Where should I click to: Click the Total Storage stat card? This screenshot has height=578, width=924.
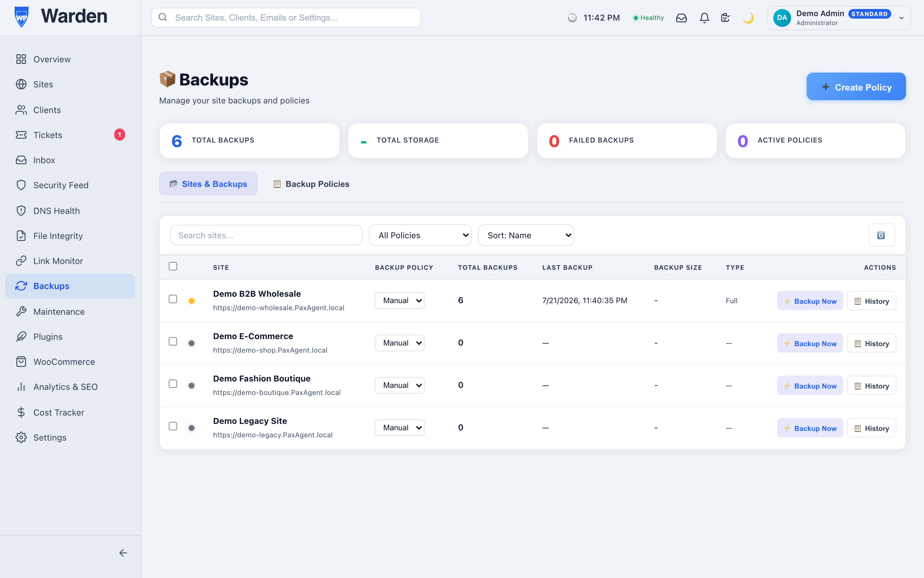click(438, 140)
